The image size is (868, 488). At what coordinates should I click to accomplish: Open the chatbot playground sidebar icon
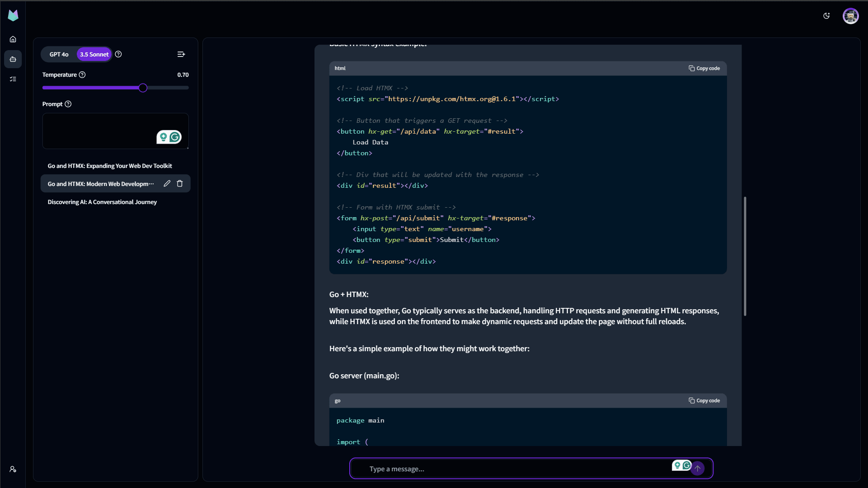[x=13, y=59]
